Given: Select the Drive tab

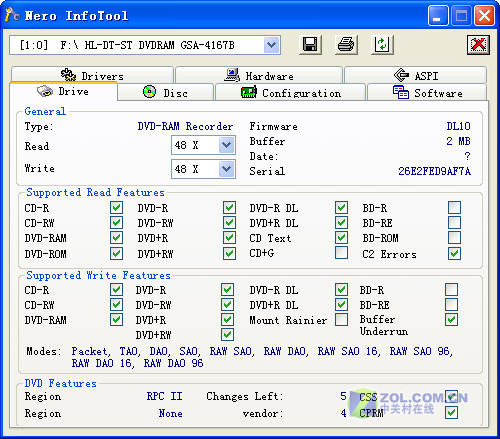Looking at the screenshot, I should [63, 91].
